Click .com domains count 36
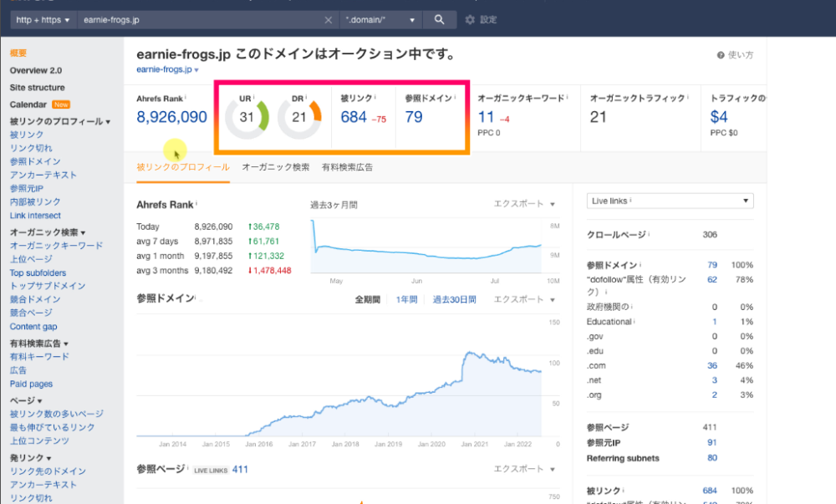 tap(711, 366)
